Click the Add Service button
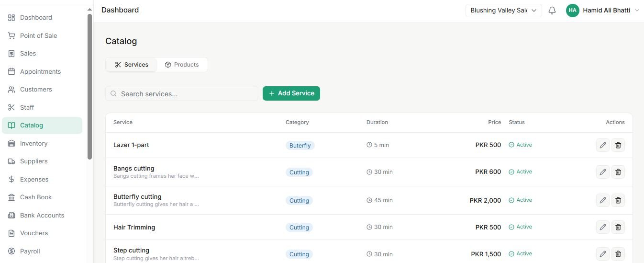Viewport: 644px width, 263px height. 291,93
